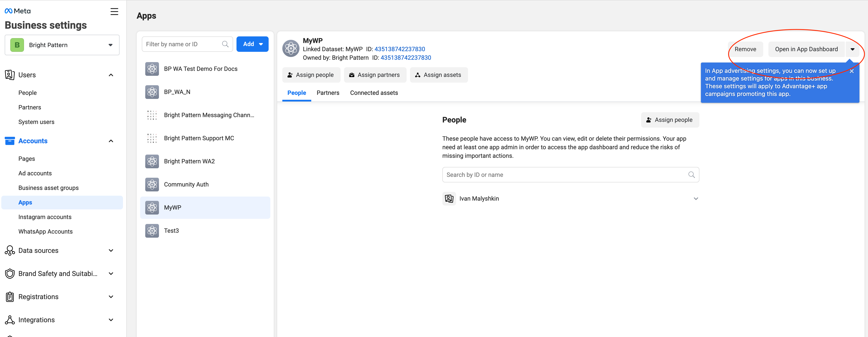Click the Test3 app icon

click(152, 231)
